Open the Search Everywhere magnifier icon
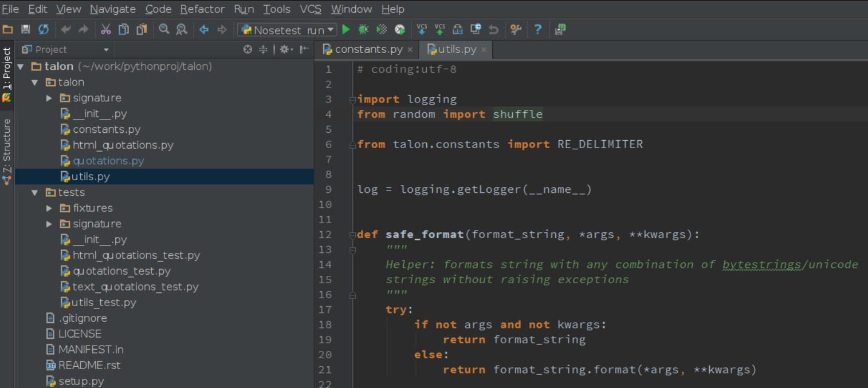Screen dimensions: 868x388 [163, 29]
